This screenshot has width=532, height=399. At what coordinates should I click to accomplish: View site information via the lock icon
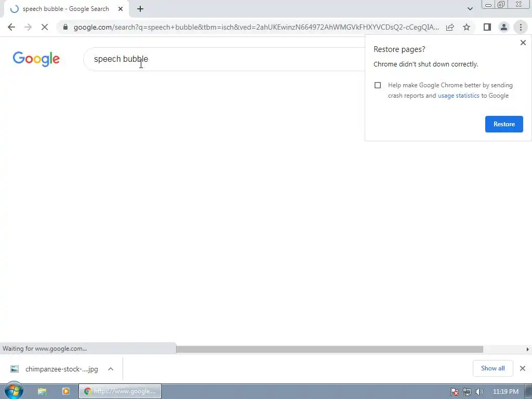(x=65, y=27)
